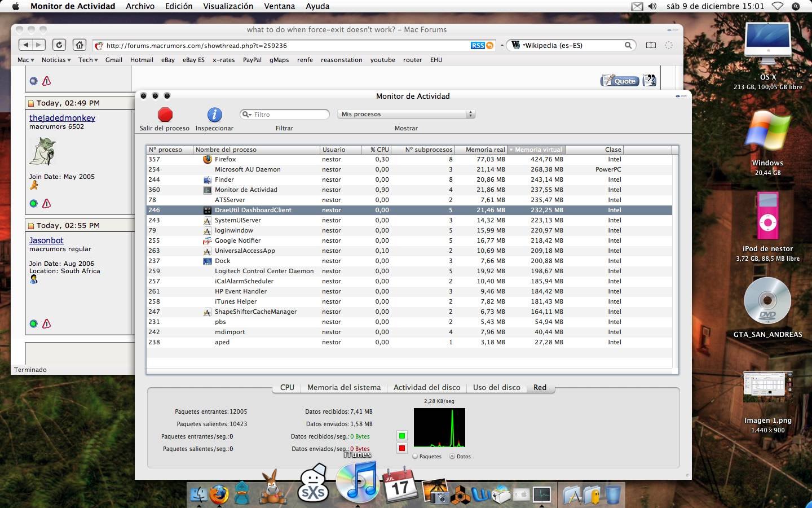This screenshot has height=508, width=812.
Task: Open iPod de nestor desktop icon
Action: (x=767, y=217)
